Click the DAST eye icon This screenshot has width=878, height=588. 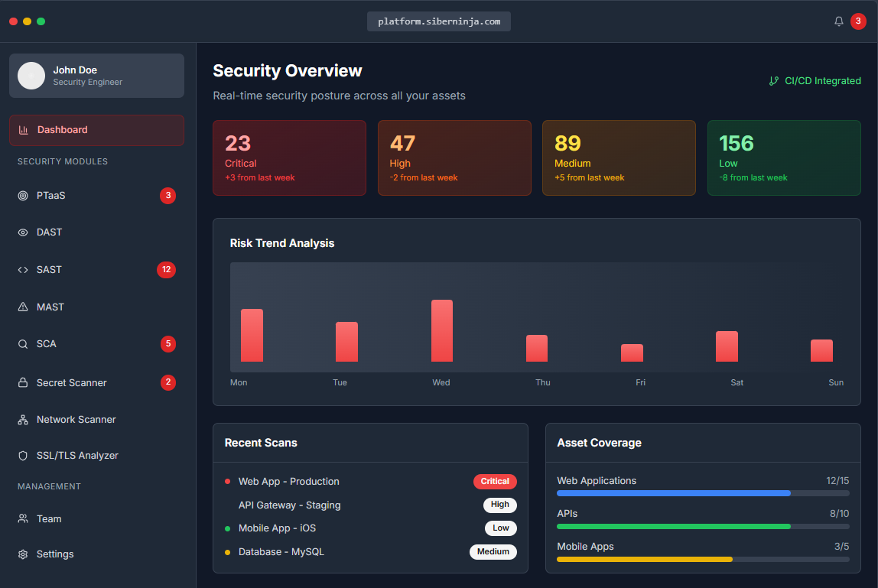[x=23, y=232]
